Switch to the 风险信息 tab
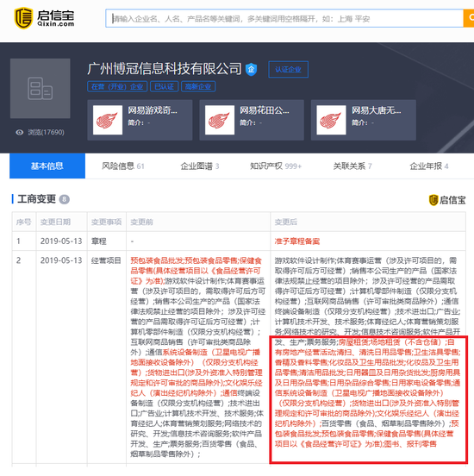Screen dimensions: 474x476 123,166
